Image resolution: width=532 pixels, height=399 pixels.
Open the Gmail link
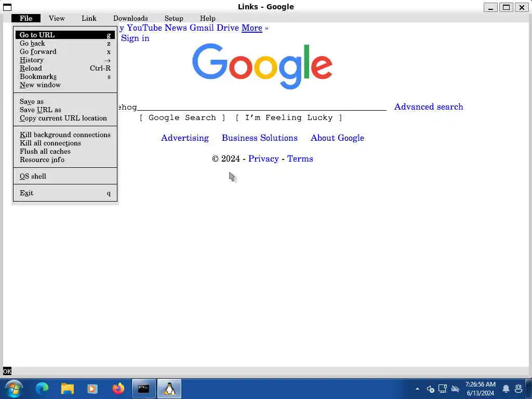click(202, 28)
